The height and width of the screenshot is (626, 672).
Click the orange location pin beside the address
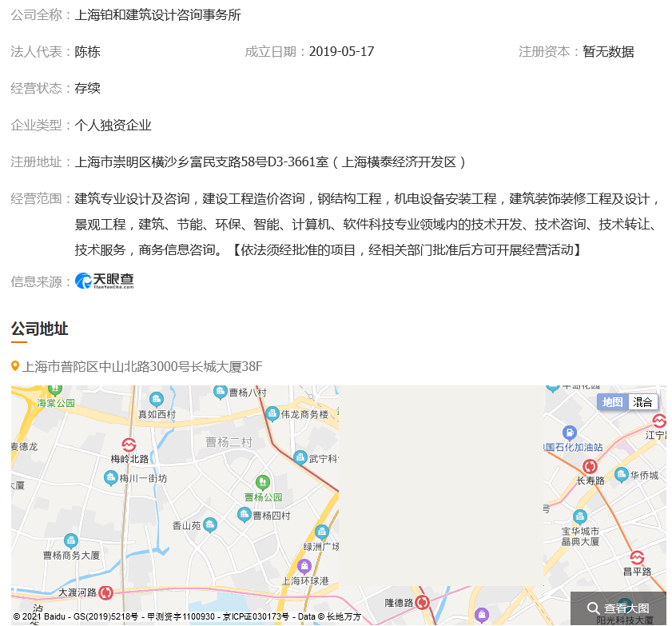(x=15, y=366)
